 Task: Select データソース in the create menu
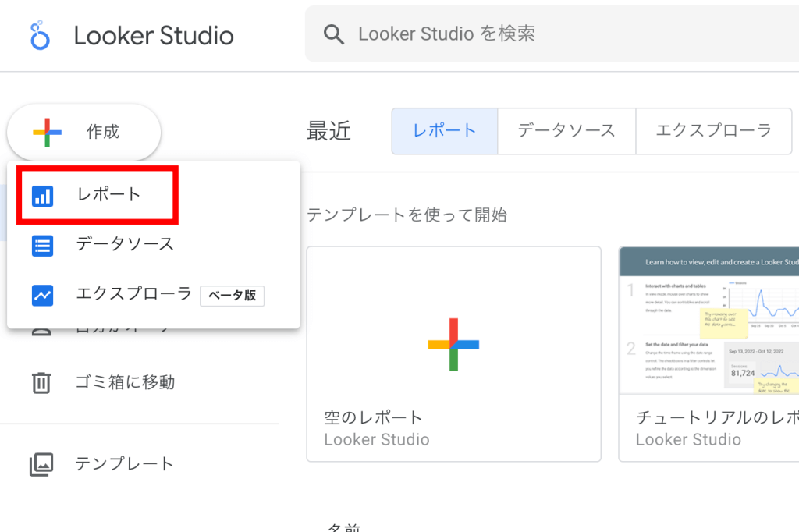tap(154, 244)
